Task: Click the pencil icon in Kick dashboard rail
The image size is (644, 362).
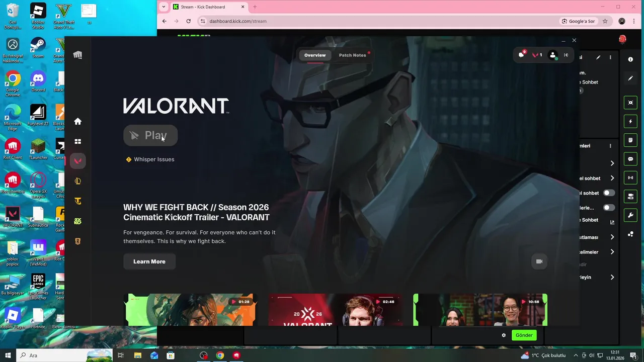Action: (x=630, y=78)
